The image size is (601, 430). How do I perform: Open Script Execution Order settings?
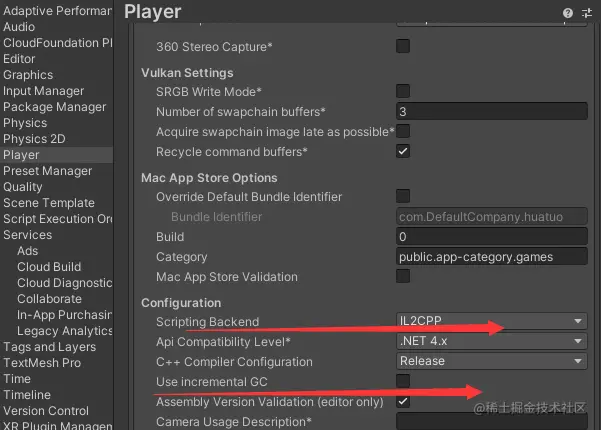tap(57, 219)
